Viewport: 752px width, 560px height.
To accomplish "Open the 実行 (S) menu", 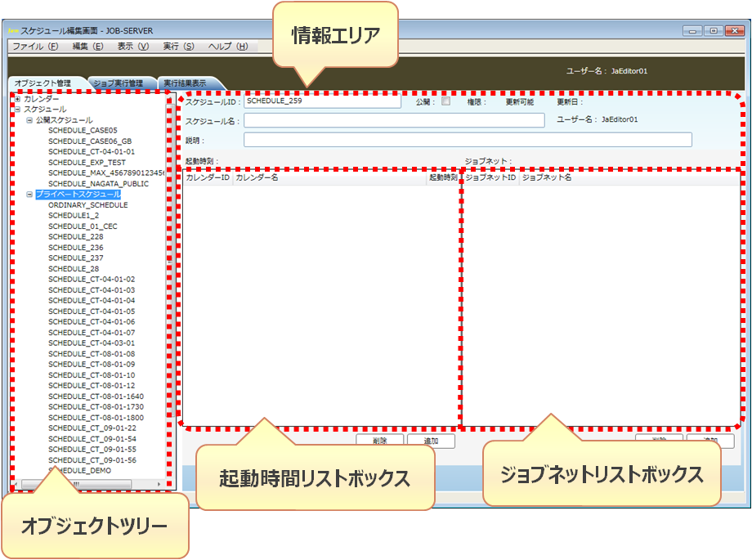I will tap(178, 46).
